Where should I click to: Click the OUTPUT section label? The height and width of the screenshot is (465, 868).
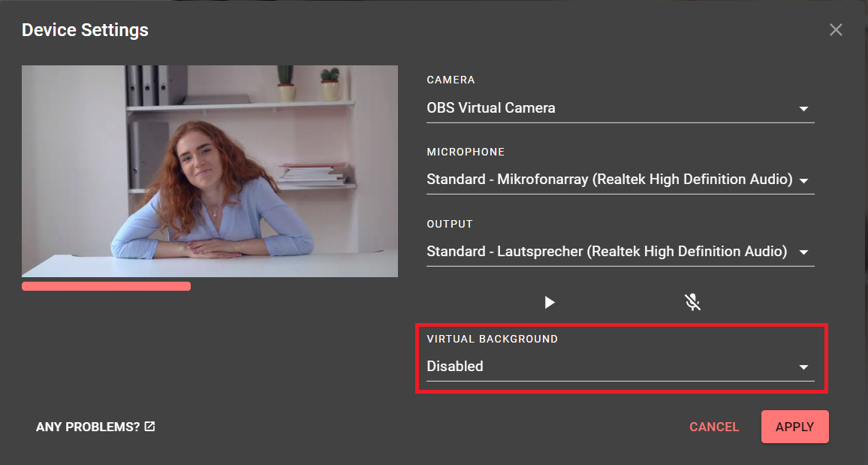click(450, 224)
